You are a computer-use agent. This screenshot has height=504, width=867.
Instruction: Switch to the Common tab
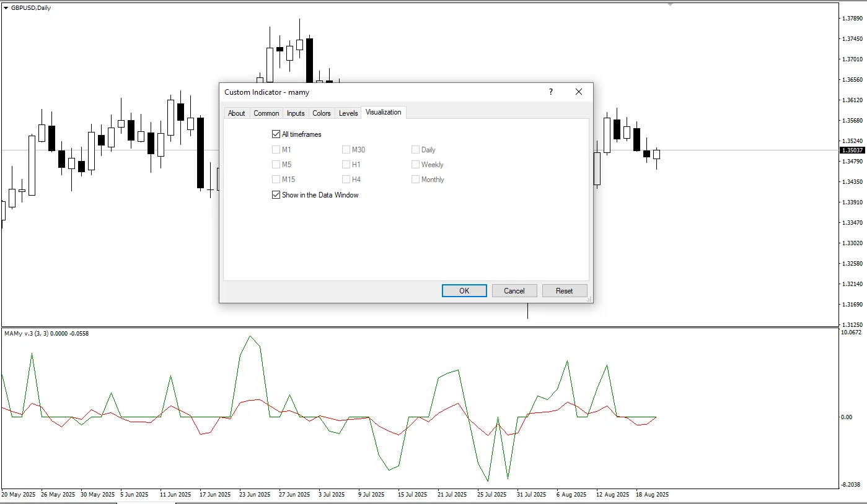coord(266,113)
